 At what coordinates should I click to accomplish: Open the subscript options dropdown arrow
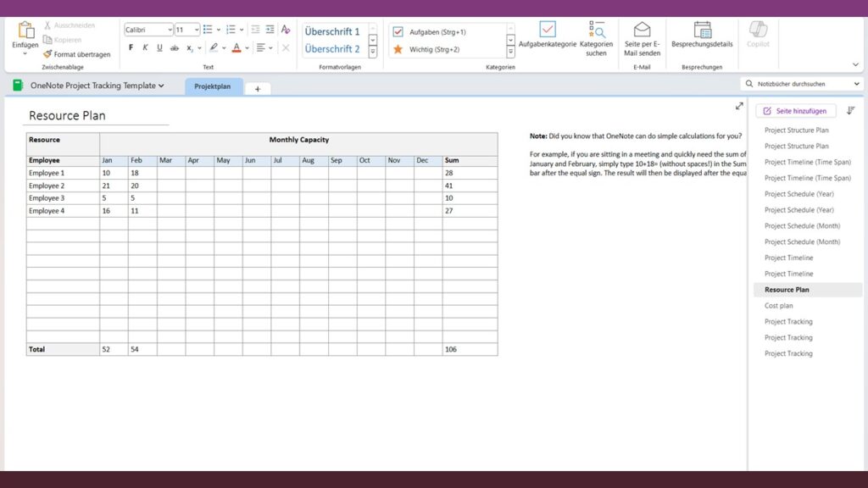200,48
